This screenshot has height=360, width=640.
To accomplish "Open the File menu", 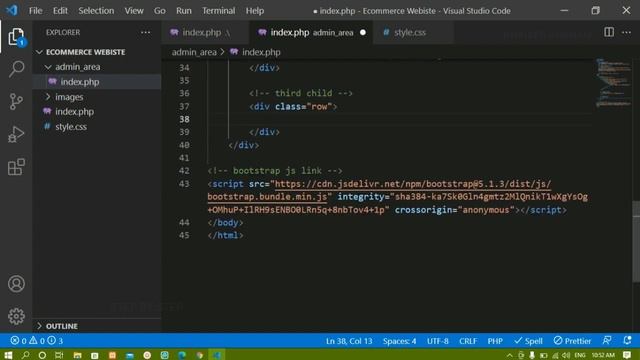I will [36, 11].
